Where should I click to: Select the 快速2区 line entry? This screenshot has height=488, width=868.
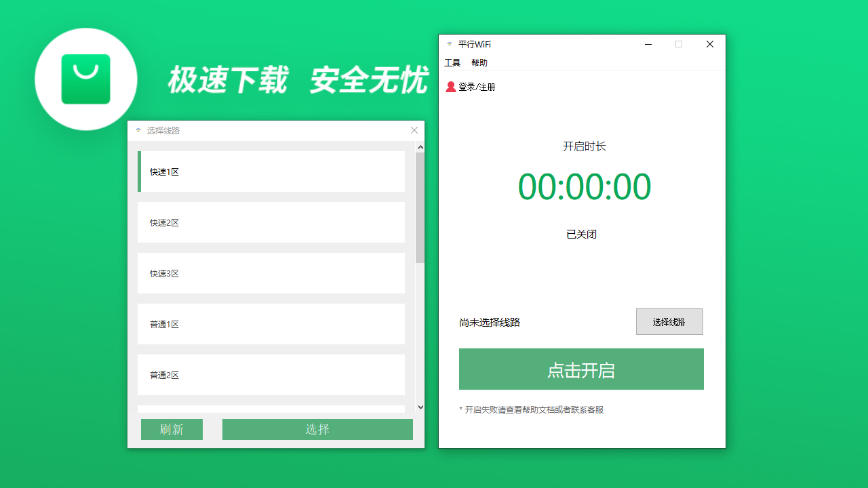(x=271, y=222)
